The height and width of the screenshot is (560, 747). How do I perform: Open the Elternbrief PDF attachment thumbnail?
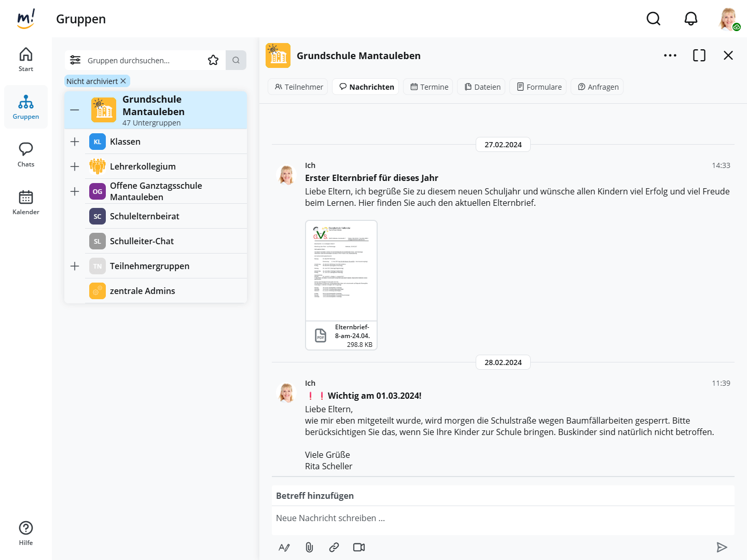click(341, 271)
